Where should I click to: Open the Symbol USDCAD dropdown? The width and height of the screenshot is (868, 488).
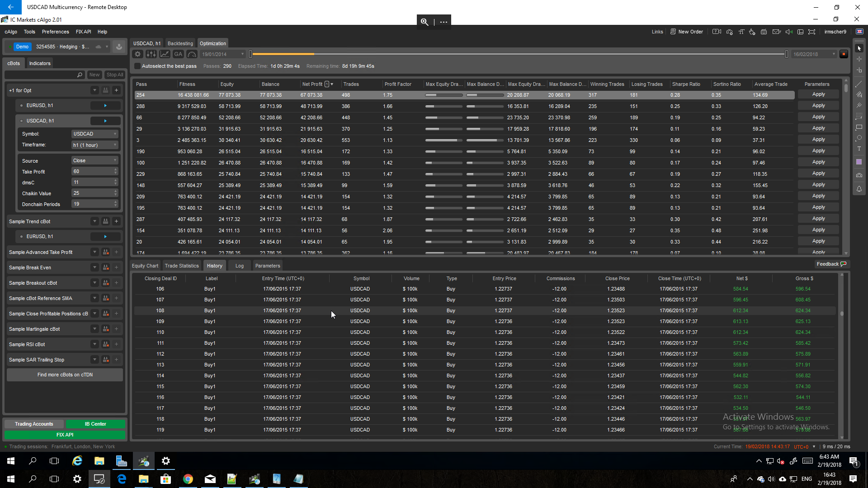pos(95,134)
